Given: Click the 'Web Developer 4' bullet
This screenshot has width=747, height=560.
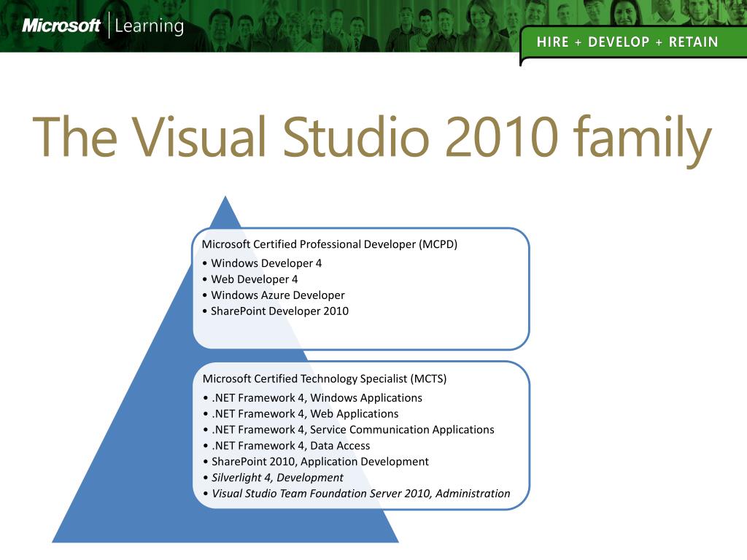Looking at the screenshot, I should [x=250, y=279].
